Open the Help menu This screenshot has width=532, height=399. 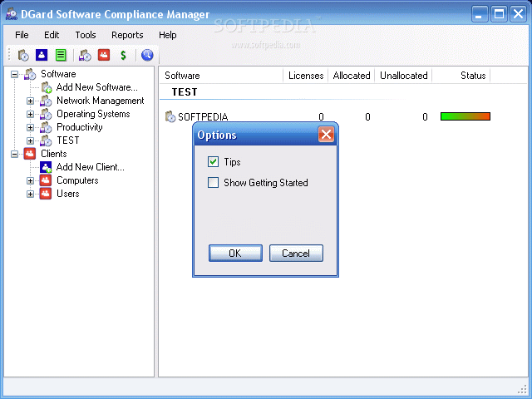[x=168, y=35]
